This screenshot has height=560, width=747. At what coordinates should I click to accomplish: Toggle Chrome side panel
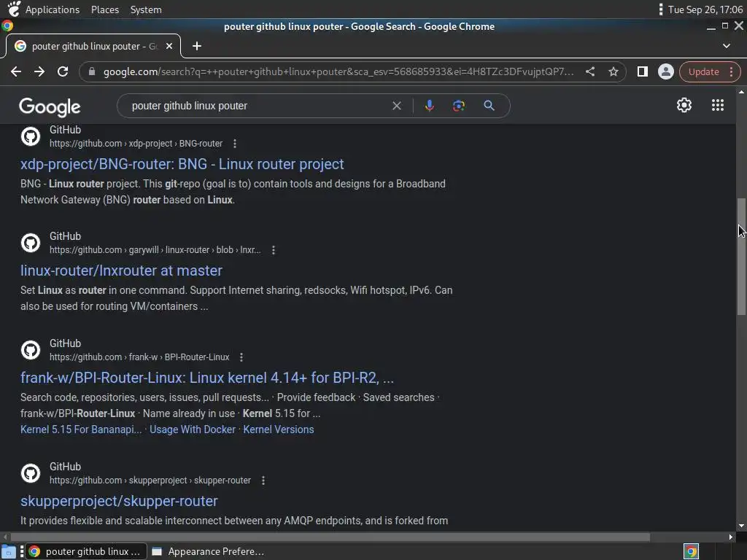coord(642,71)
